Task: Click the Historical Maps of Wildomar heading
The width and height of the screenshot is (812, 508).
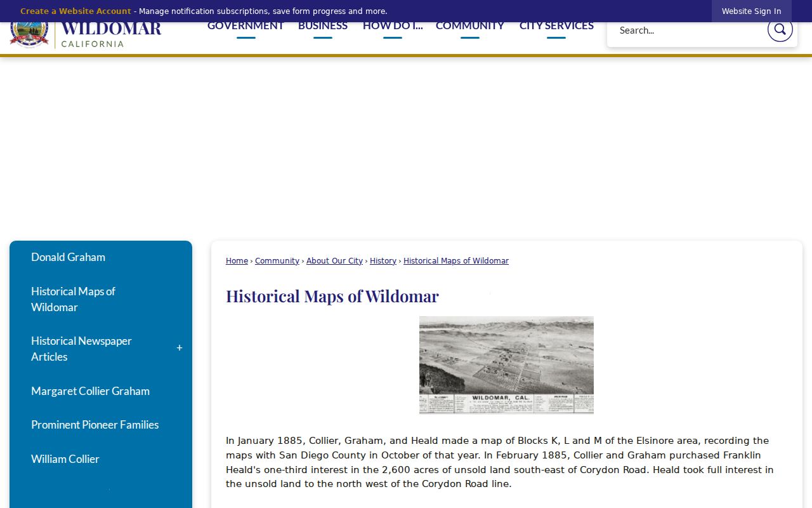Action: (x=332, y=297)
